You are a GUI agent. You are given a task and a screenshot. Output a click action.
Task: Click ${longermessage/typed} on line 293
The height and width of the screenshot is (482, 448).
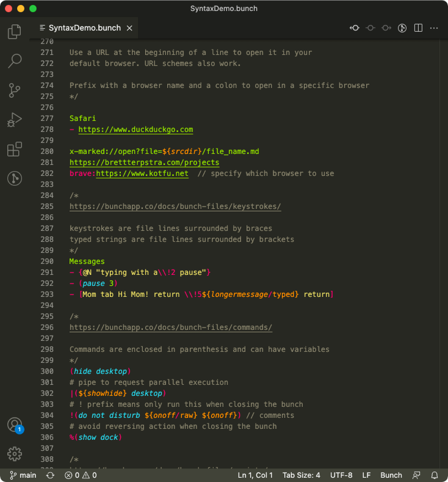[x=250, y=294]
